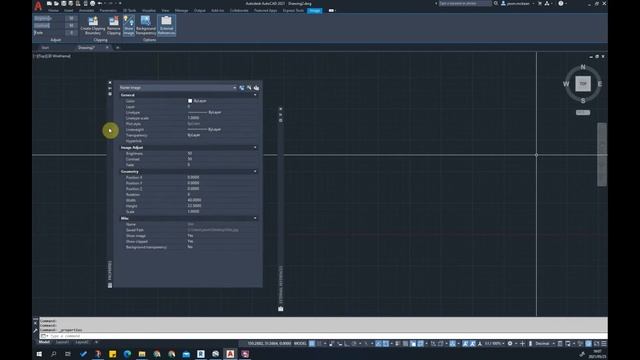640x360 pixels.
Task: Click the AutoCAD taskbar icon
Action: point(230,354)
